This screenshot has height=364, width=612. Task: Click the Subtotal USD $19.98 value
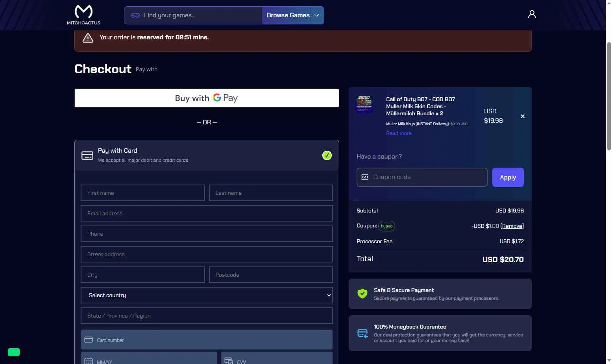(x=510, y=211)
